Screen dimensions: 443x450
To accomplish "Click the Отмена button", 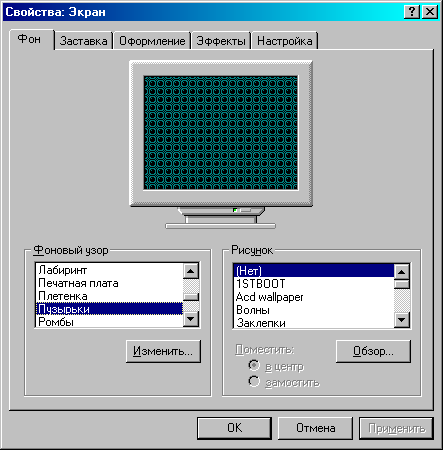I will (x=315, y=428).
